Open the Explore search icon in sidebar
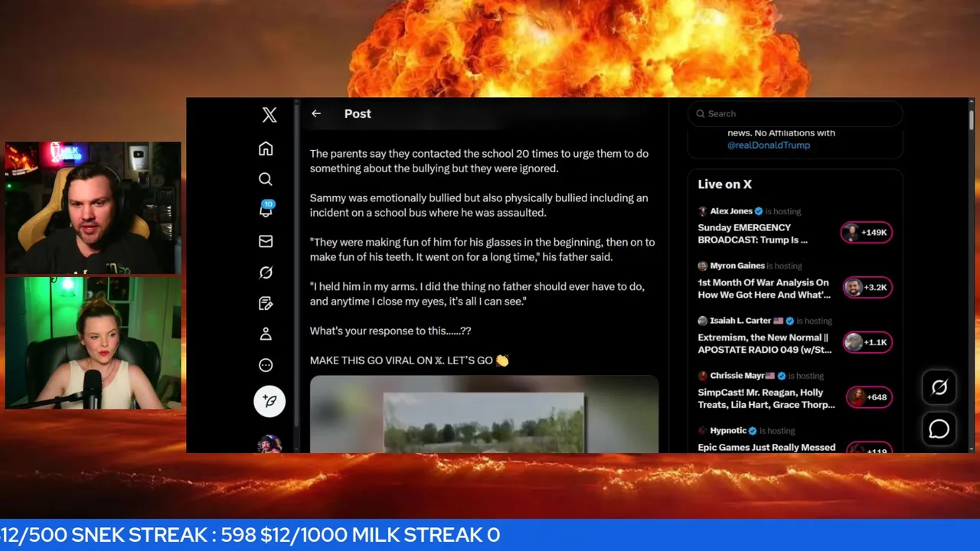The image size is (980, 551). (x=266, y=179)
